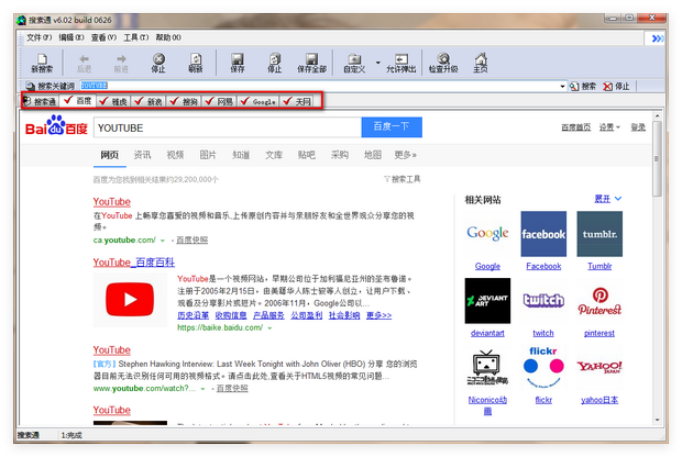Open the search keyword history dropdown arrow
682x457 pixels.
[x=563, y=86]
